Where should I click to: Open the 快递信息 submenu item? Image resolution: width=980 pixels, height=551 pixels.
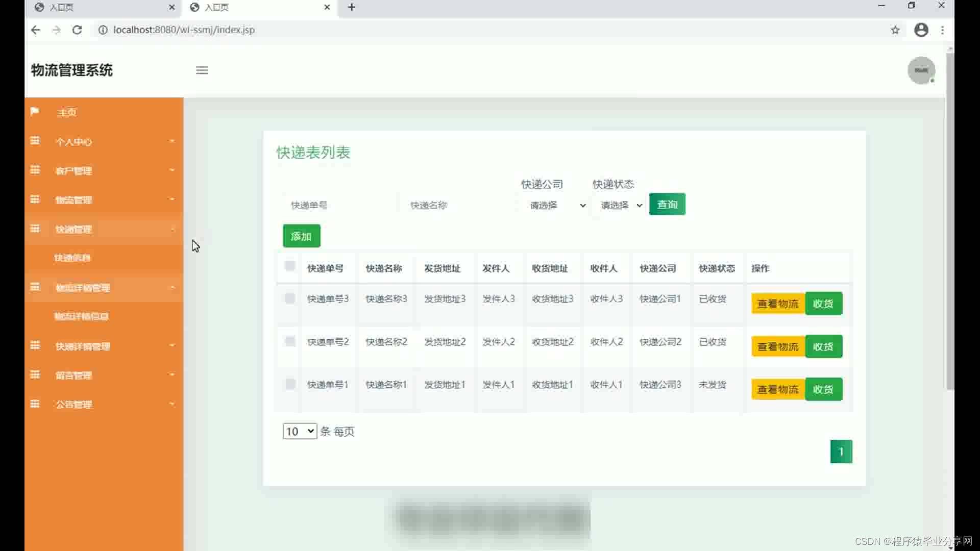coord(72,258)
